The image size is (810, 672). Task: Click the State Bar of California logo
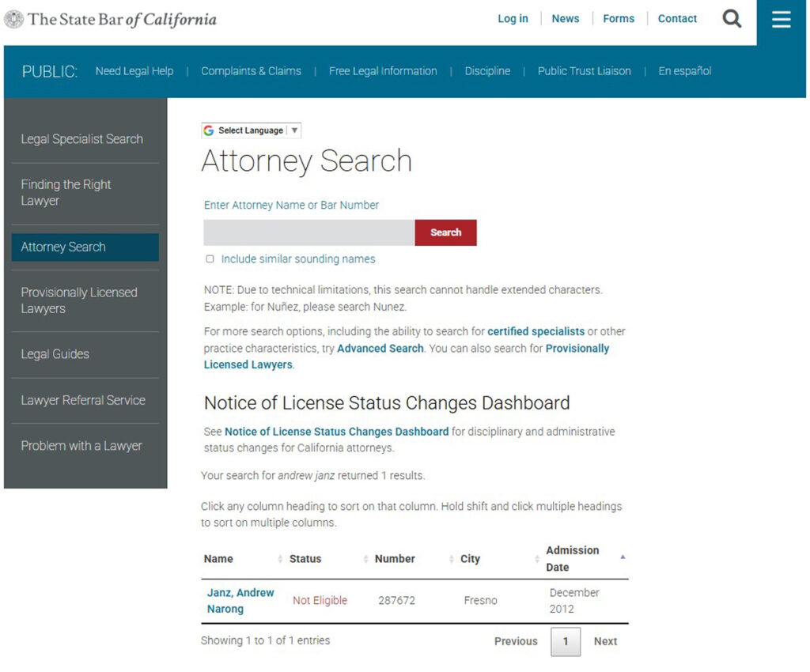pos(111,19)
